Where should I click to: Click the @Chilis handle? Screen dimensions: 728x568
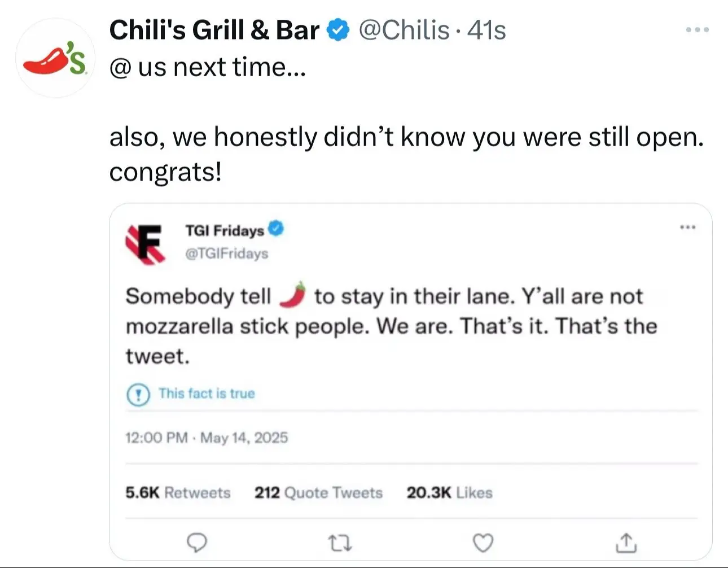(404, 30)
